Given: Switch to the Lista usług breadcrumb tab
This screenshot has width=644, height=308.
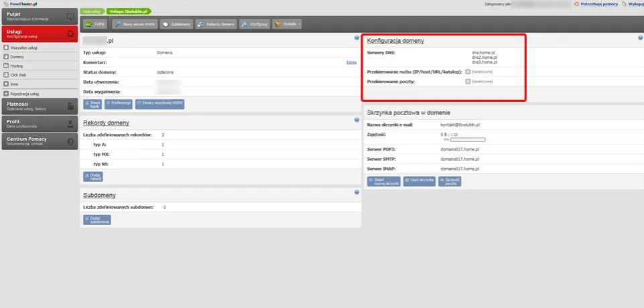Looking at the screenshot, I should (x=93, y=12).
